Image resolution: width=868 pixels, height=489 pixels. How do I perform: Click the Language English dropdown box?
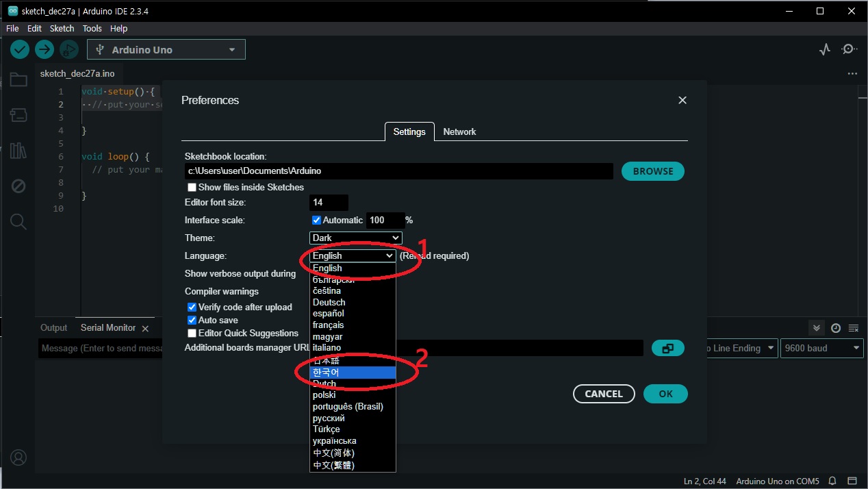353,255
